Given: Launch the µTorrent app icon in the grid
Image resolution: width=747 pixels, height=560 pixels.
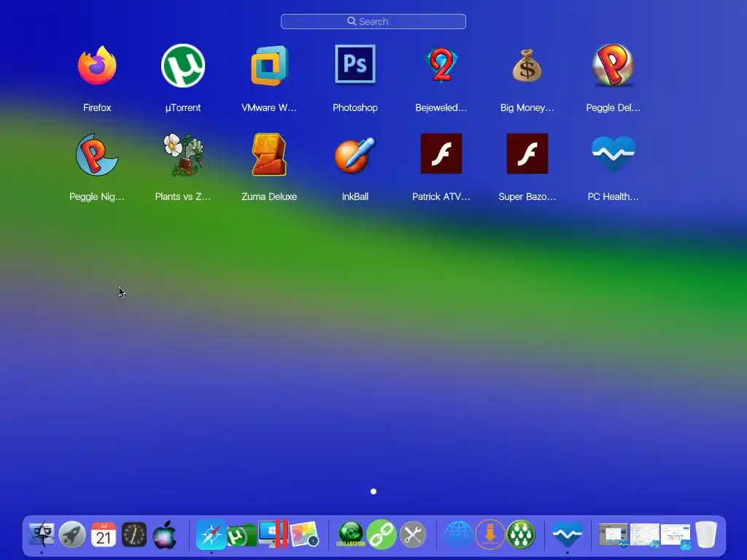Looking at the screenshot, I should click(x=183, y=65).
